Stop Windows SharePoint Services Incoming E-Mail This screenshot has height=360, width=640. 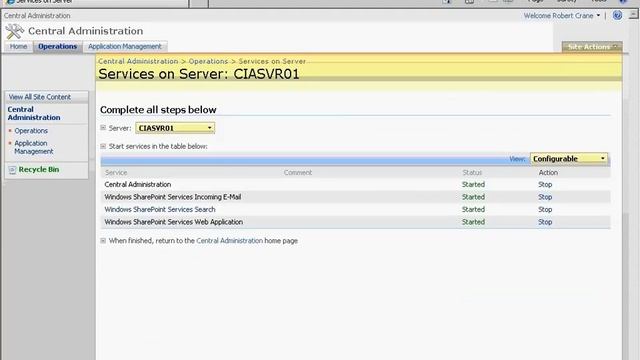tap(545, 197)
